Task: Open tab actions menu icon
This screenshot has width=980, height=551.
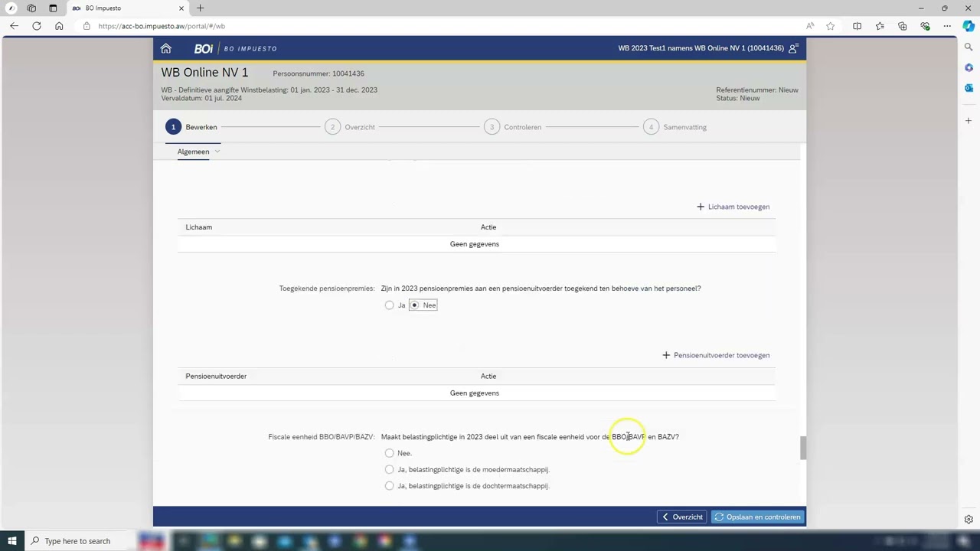Action: point(53,8)
